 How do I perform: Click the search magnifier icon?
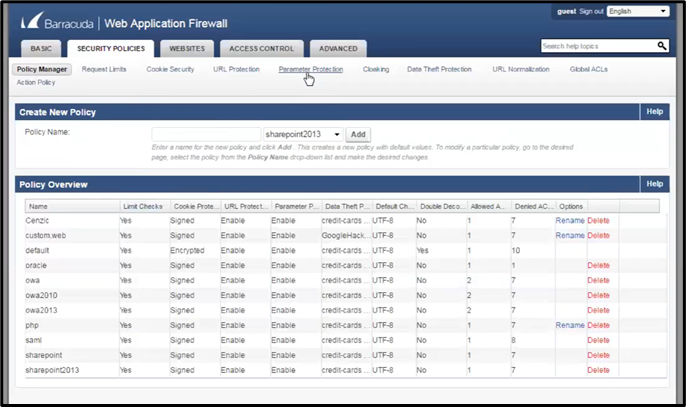click(x=661, y=46)
